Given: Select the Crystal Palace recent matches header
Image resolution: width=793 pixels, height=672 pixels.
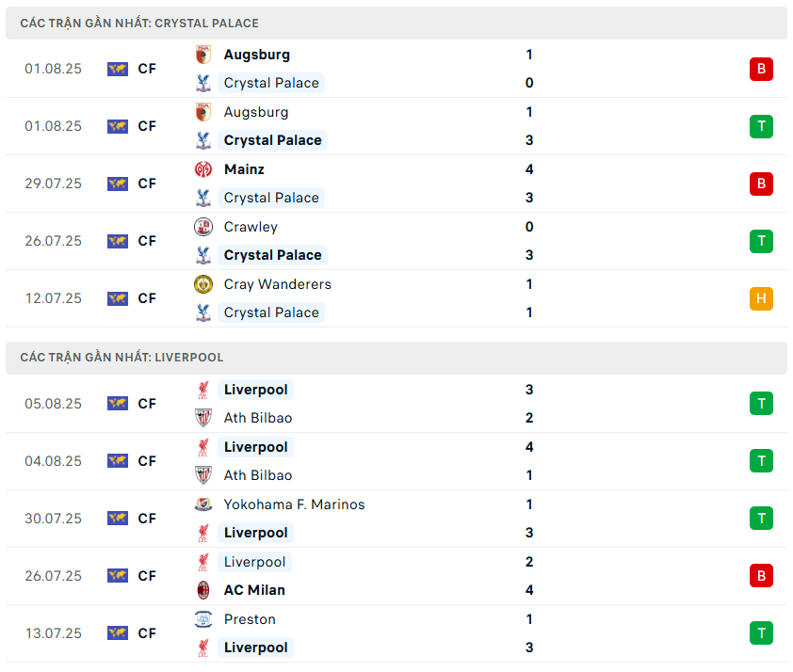Looking at the screenshot, I should 396,24.
